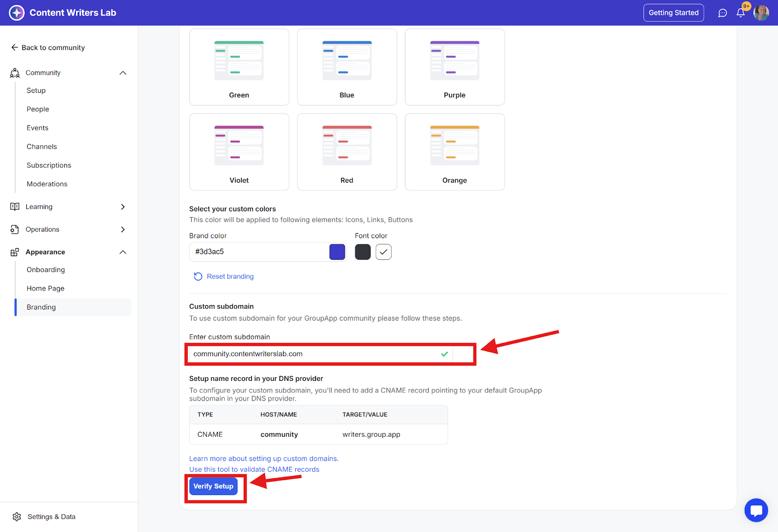Click the Content Writers Lab logo icon

tap(17, 13)
